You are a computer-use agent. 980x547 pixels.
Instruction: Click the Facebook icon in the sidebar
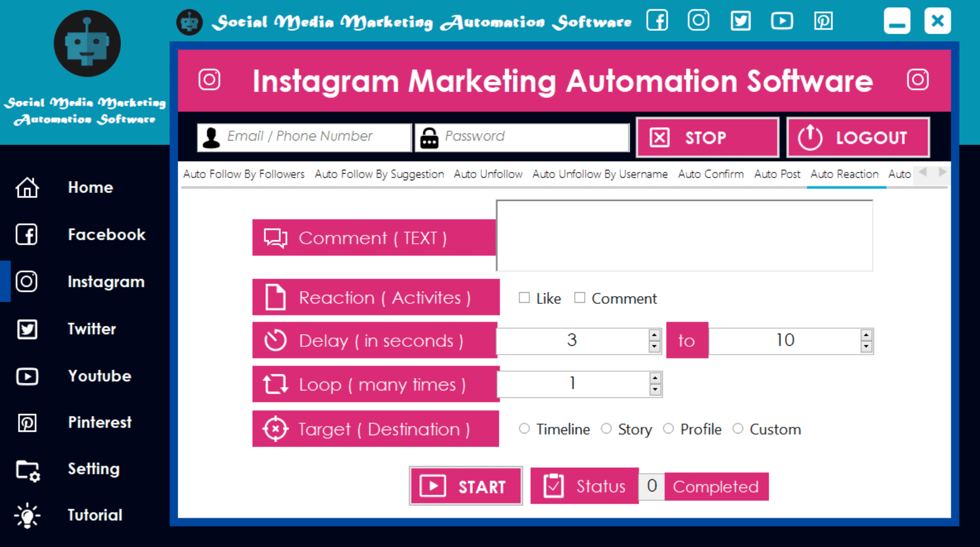click(x=27, y=235)
